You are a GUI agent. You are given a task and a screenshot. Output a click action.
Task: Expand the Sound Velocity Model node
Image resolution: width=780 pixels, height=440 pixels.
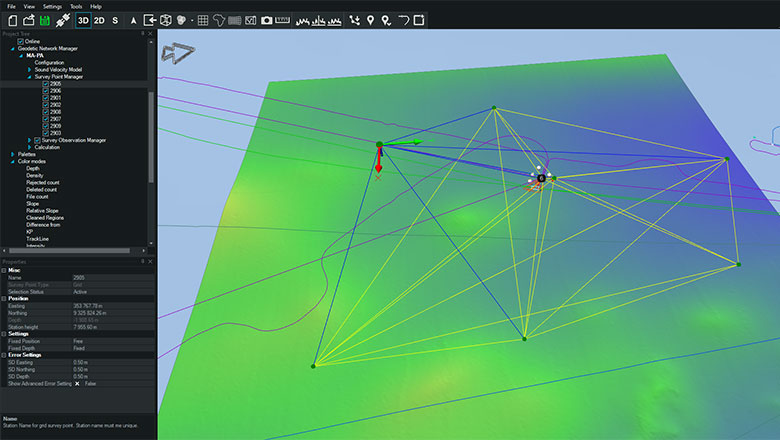(x=29, y=70)
